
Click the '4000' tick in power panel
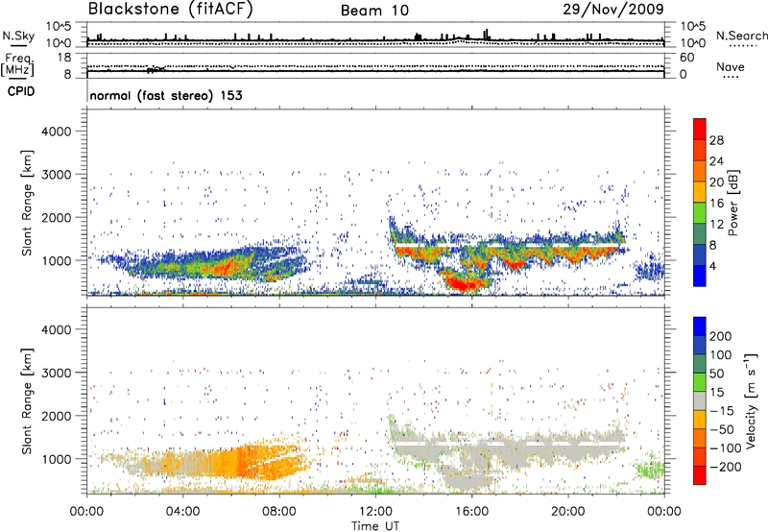(56, 132)
